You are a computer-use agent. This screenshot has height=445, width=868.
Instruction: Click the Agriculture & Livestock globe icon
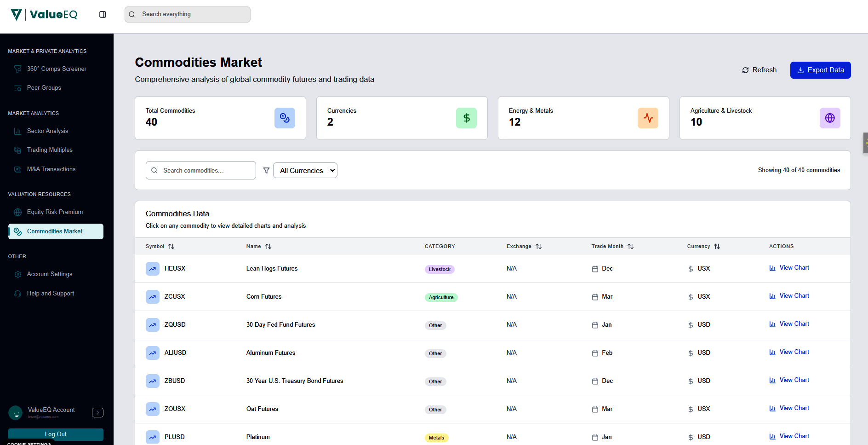(829, 118)
